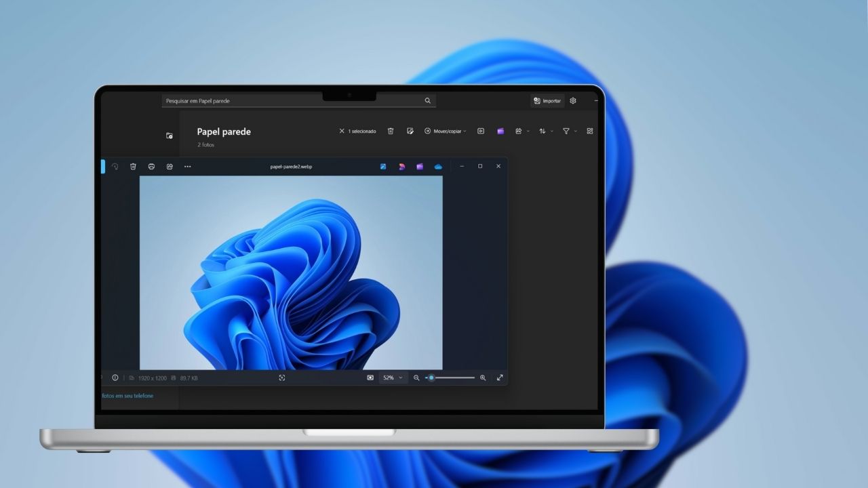Click the zoom slider track
The height and width of the screenshot is (488, 868).
tap(454, 378)
